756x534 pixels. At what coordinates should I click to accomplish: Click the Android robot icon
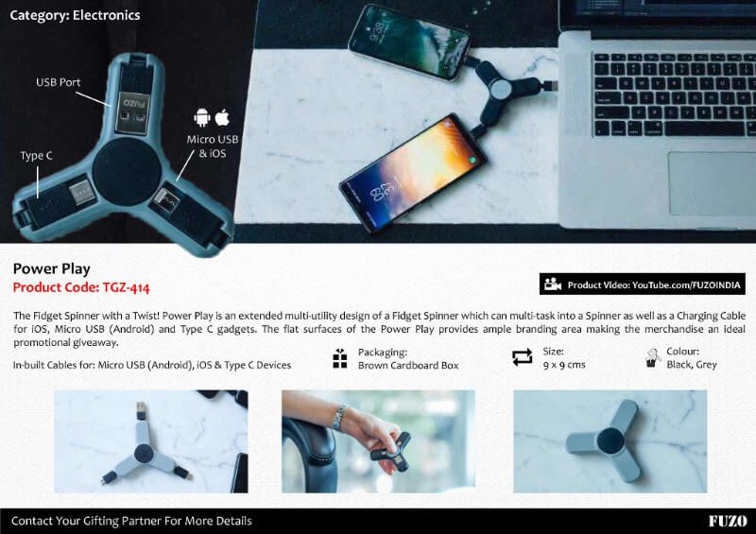pyautogui.click(x=202, y=117)
